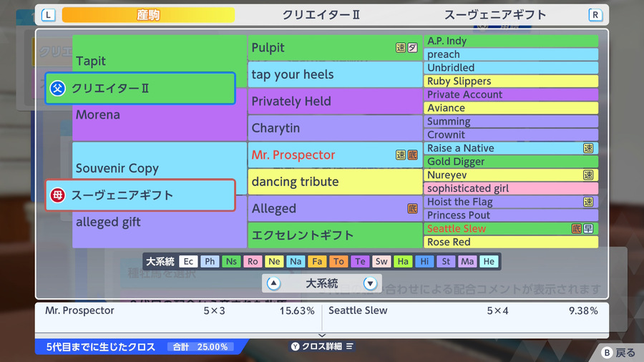The height and width of the screenshot is (362, 644).
Task: Click the 速 badge on Mr. Prospector
Action: tap(401, 155)
